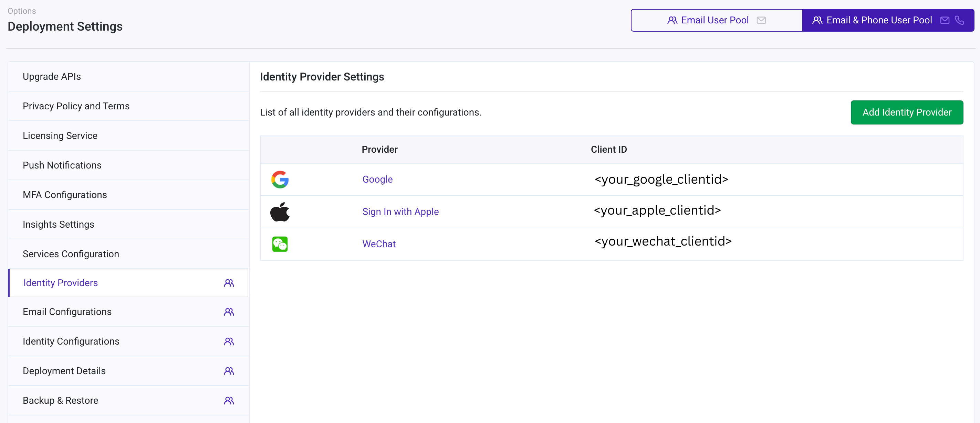Click the user pool icon beside Identity Configurations
Viewport: 980px width, 423px height.
[x=229, y=341]
